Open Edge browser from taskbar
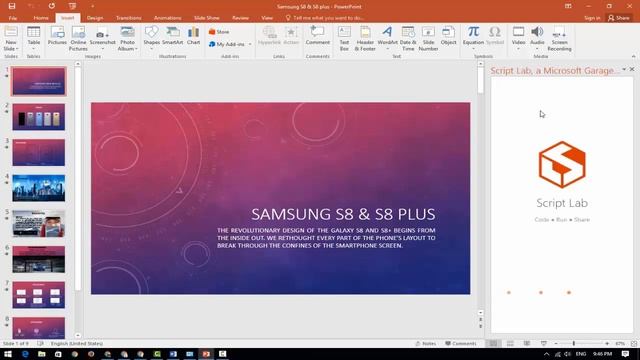This screenshot has width=640, height=360. coord(25,354)
